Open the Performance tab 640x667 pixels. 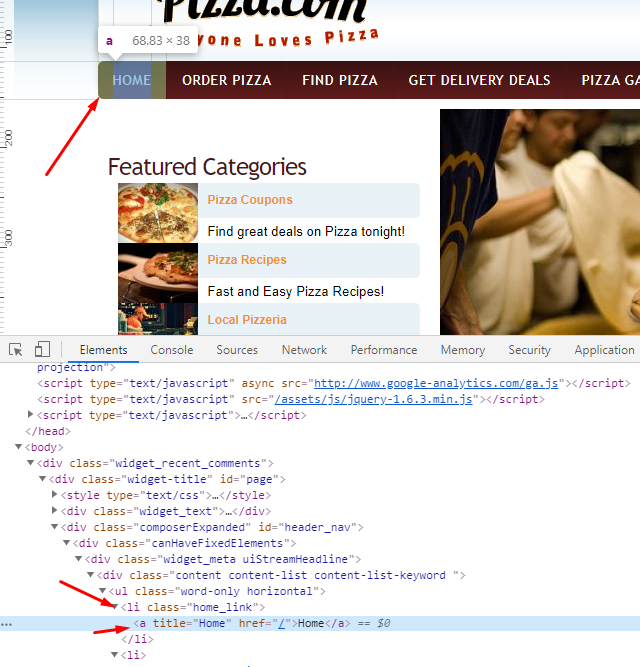pos(384,350)
